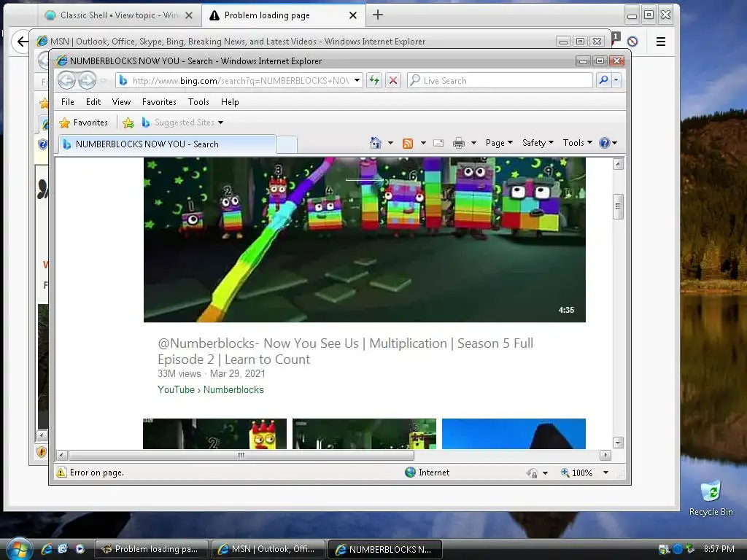Open the Favorites menu
This screenshot has height=560, width=747.
(159, 102)
